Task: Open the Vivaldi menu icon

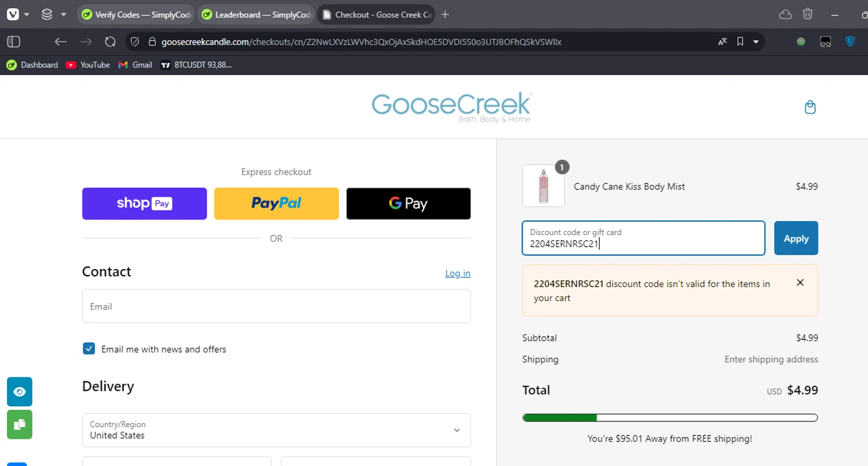Action: point(13,14)
